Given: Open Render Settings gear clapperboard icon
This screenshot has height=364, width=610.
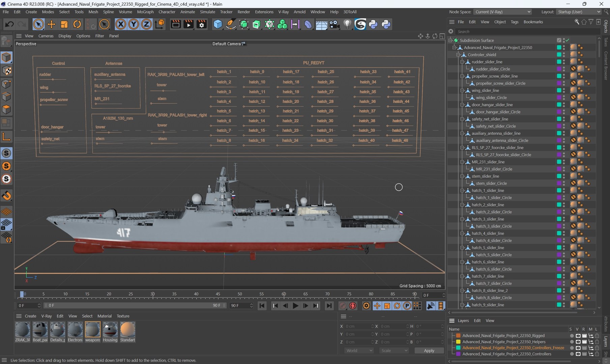Looking at the screenshot, I should pyautogui.click(x=202, y=24).
